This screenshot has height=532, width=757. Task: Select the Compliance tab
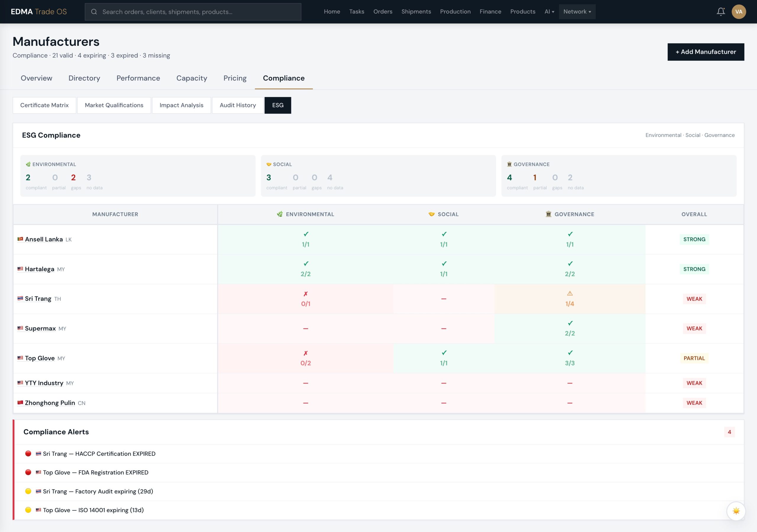[284, 78]
